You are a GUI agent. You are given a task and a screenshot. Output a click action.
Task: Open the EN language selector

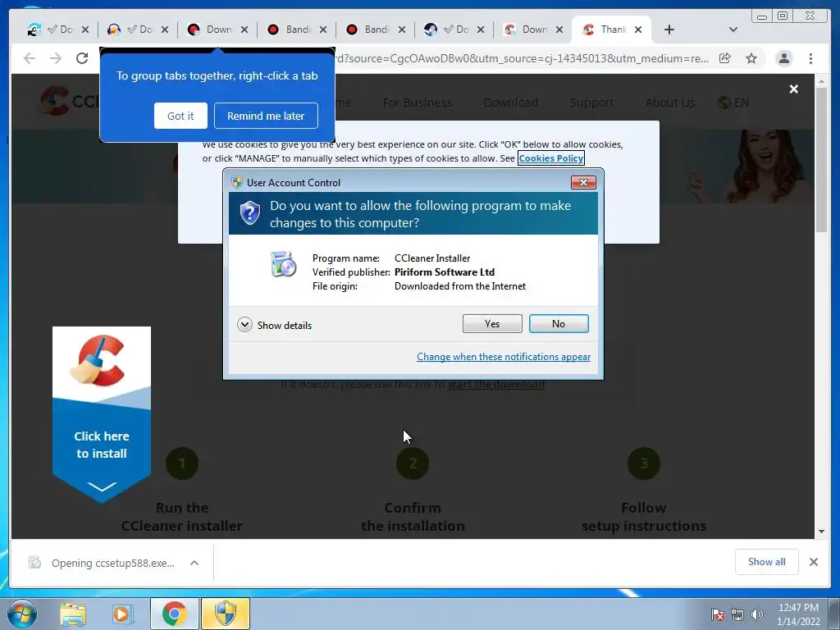[733, 103]
